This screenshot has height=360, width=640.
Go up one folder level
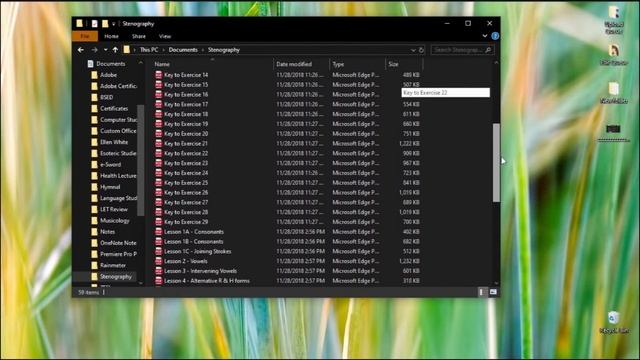coord(116,50)
